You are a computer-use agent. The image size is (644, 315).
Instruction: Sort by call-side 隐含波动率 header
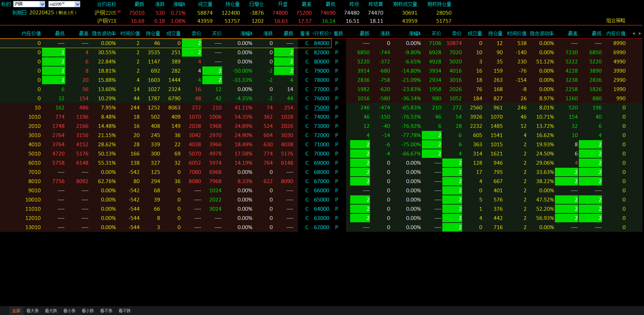(x=104, y=33)
